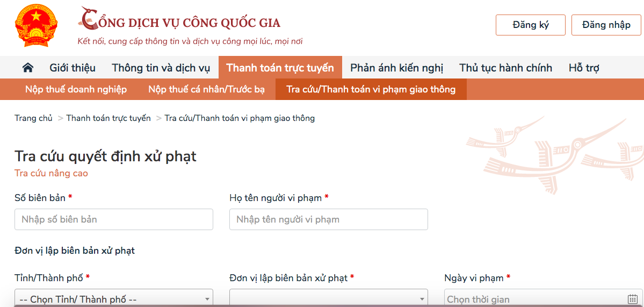The image size is (644, 307).
Task: Click the slogan text Kết nối, cung cấp thông tin
Action: click(x=190, y=41)
